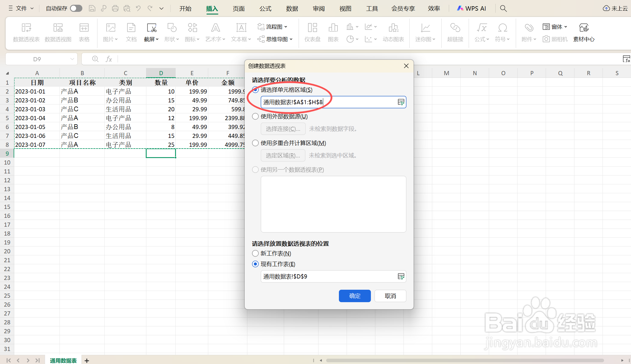Choose 新工作表 as pivot table location
The width and height of the screenshot is (631, 364).
point(255,253)
